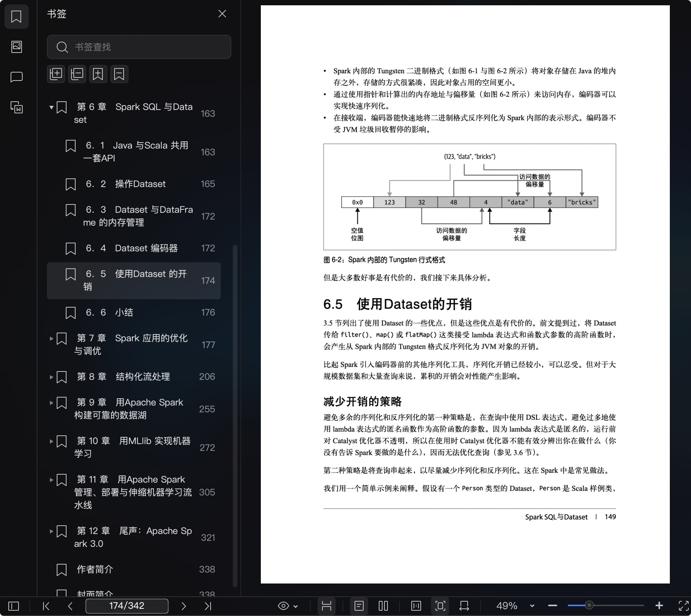Select two-page view mode
The height and width of the screenshot is (616, 691).
383,606
